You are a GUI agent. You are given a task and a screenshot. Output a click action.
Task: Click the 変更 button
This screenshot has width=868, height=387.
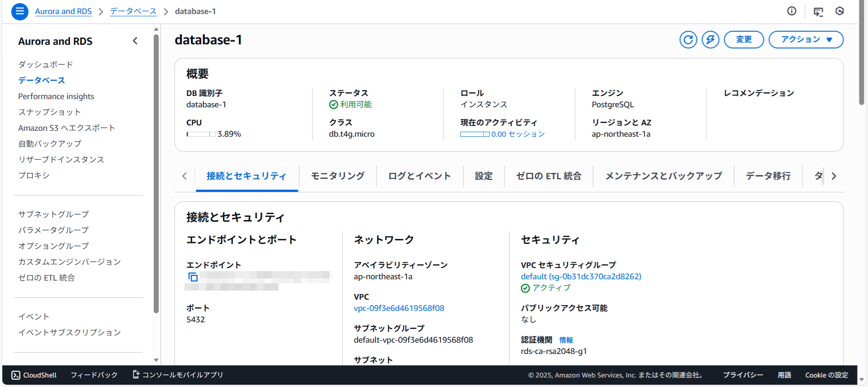coord(744,40)
